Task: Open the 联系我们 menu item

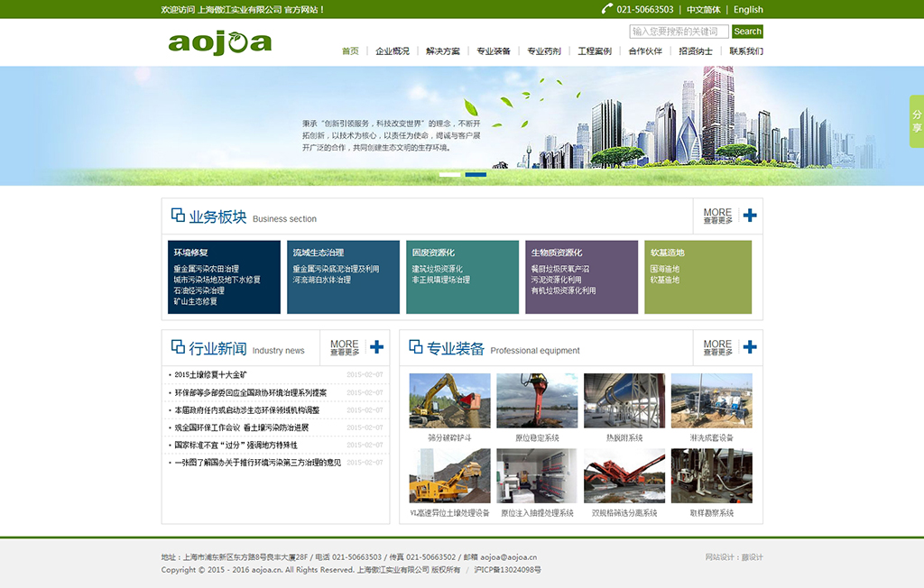Action: 746,51
